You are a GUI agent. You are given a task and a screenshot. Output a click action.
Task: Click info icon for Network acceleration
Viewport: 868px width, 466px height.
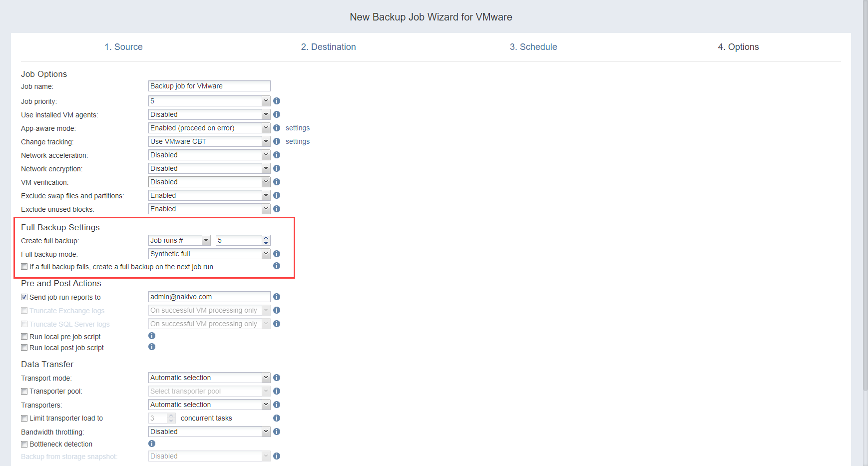coord(277,155)
